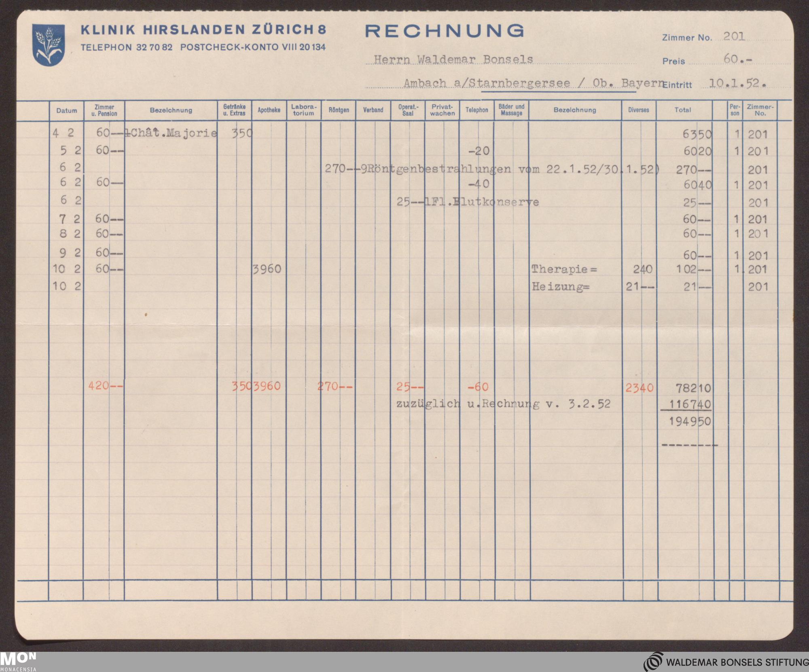Select the entry date "10.1.52."

click(x=738, y=83)
